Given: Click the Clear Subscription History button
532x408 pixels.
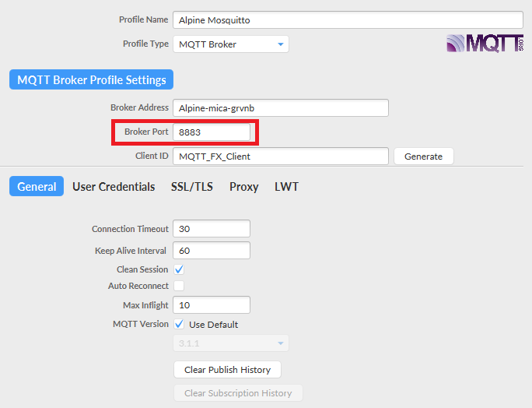Looking at the screenshot, I should tap(238, 393).
